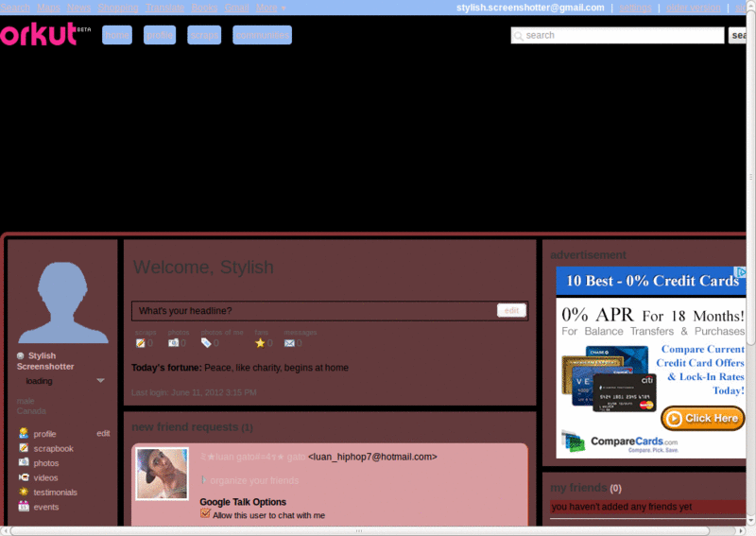756x536 pixels.
Task: Open the testimonials link in the sidebar
Action: pos(55,493)
